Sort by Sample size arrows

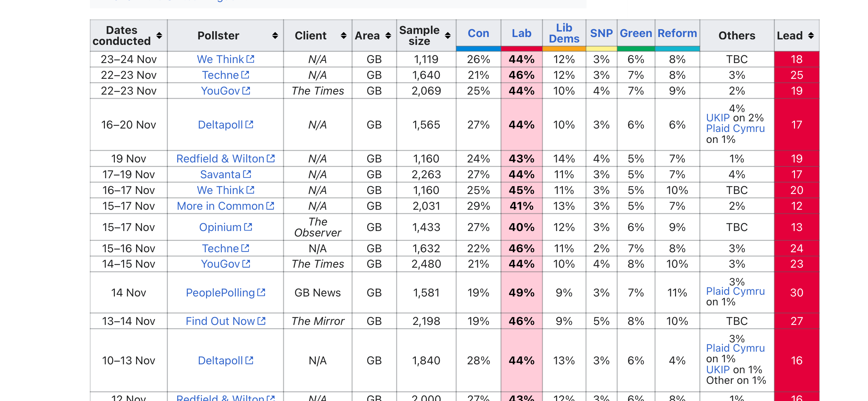click(x=448, y=35)
